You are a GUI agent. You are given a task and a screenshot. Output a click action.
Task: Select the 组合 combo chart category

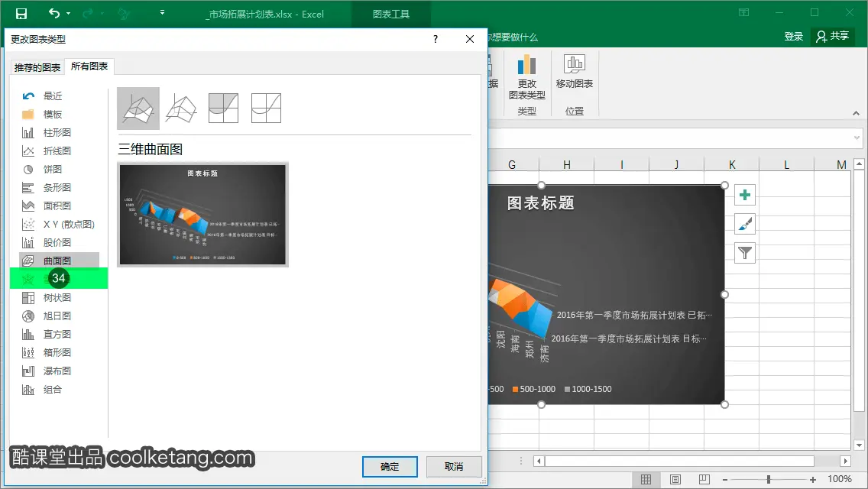(53, 390)
